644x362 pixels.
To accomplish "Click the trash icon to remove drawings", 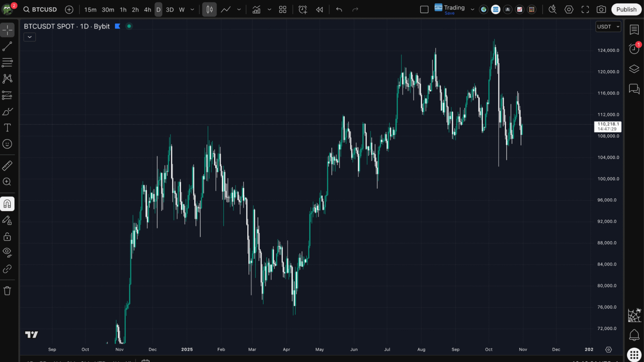I will point(7,291).
